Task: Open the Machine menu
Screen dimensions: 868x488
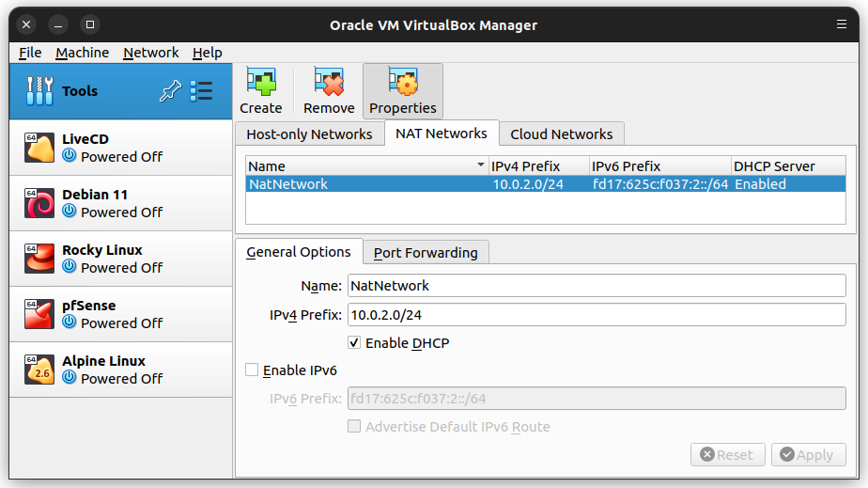Action: 82,53
